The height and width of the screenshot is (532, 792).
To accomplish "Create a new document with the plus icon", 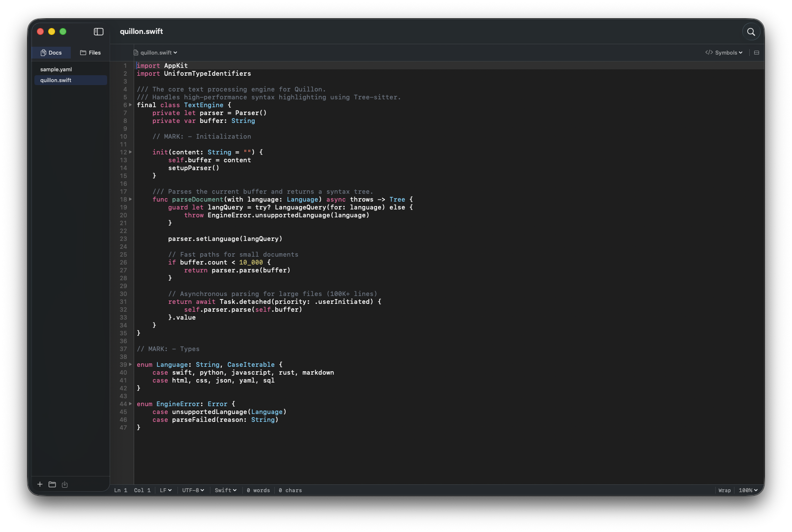I will (40, 484).
